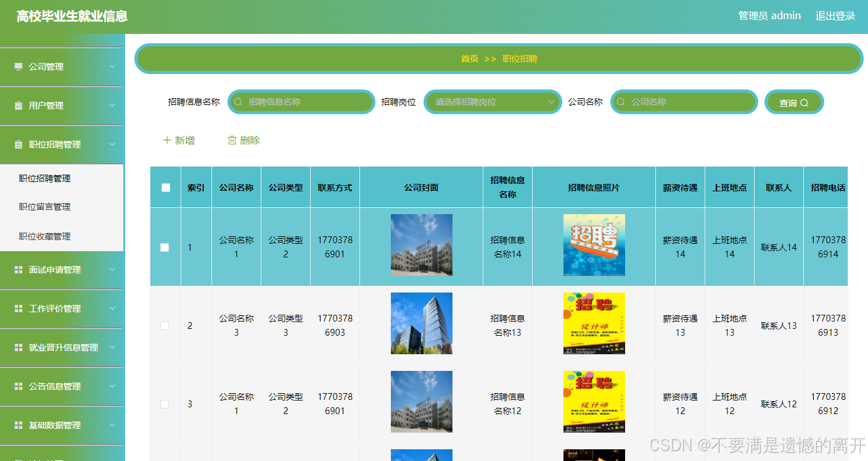Collapse the 职位招聘管理 menu chevron
This screenshot has width=868, height=461.
112,144
